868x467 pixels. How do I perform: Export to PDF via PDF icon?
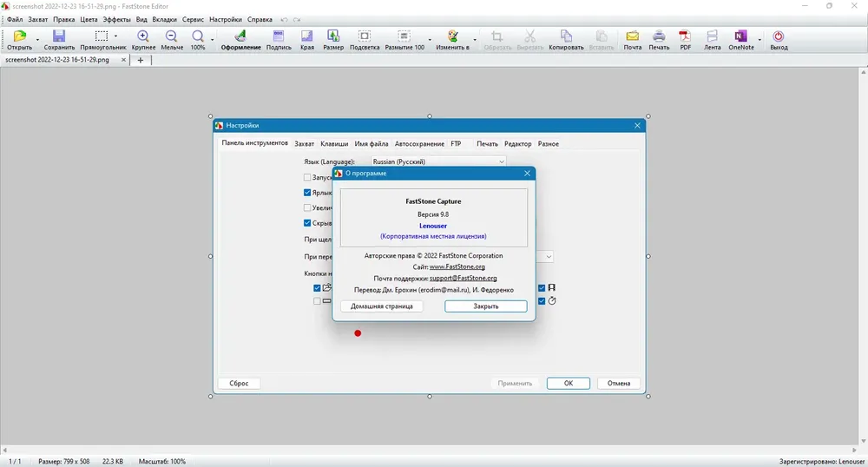[686, 36]
